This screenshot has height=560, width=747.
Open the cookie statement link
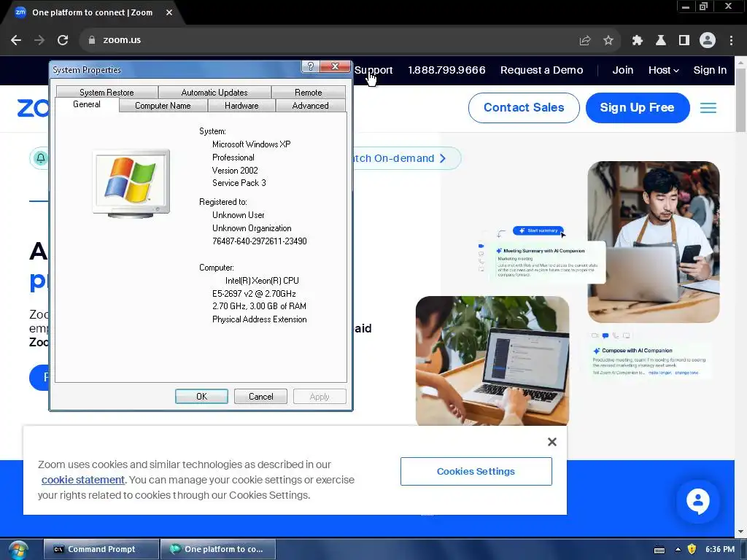83,480
